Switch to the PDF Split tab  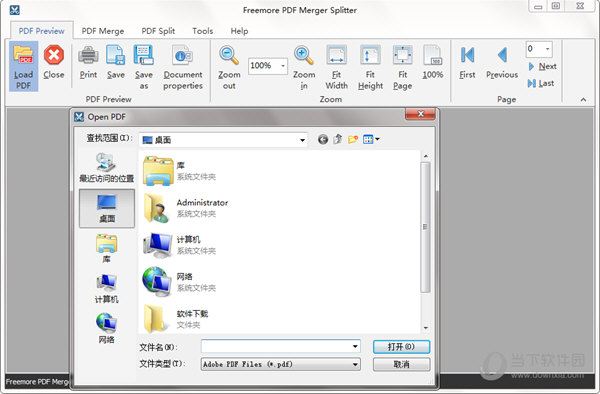coord(158,31)
